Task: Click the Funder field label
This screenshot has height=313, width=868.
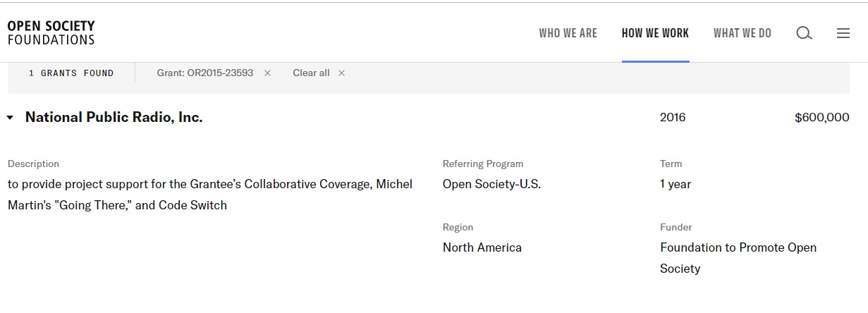Action: (676, 227)
